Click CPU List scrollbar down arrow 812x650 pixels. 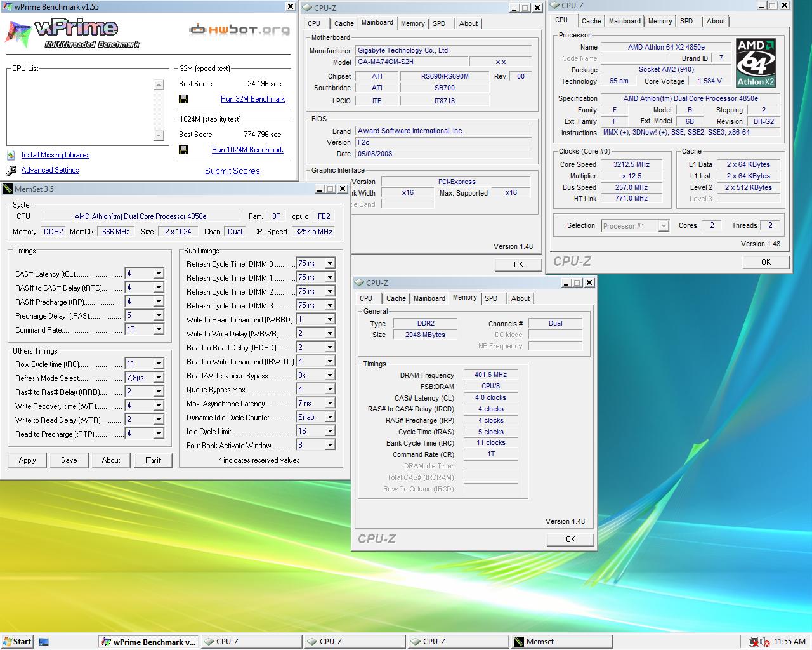point(159,135)
